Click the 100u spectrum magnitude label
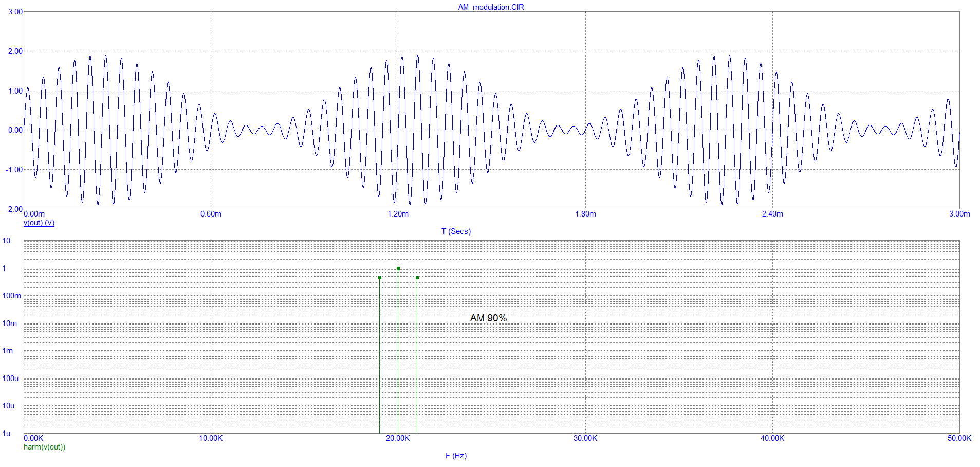980x467 pixels. coord(10,379)
